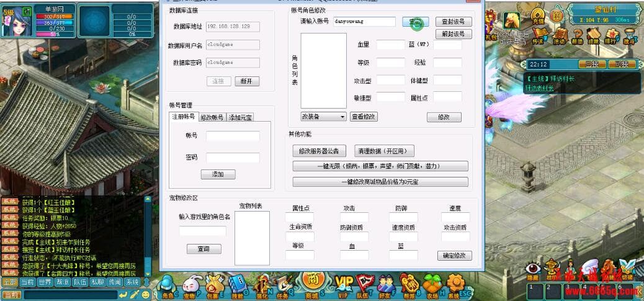Click chat scrollbar up arrow
644x301 pixels.
(148, 200)
